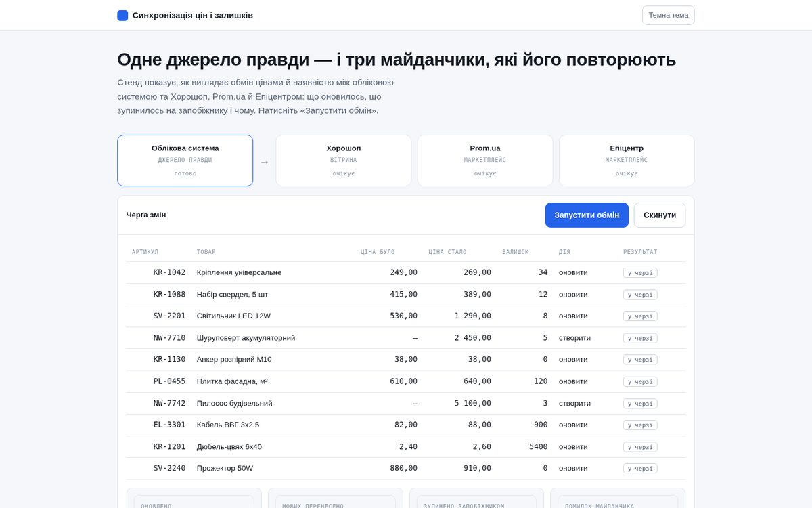Click stock value 900 for Кабель ВВГ
The height and width of the screenshot is (508, 812).
click(x=541, y=425)
